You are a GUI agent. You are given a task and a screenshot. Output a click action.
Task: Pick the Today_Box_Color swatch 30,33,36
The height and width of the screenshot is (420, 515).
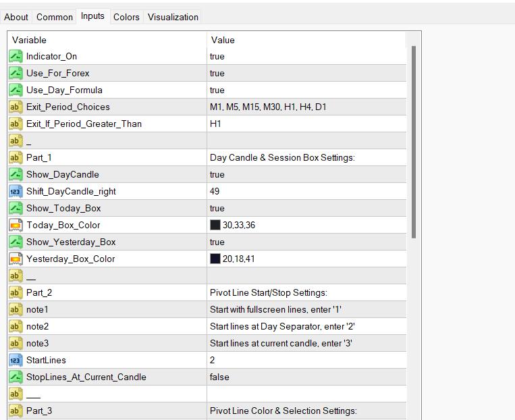click(x=215, y=225)
